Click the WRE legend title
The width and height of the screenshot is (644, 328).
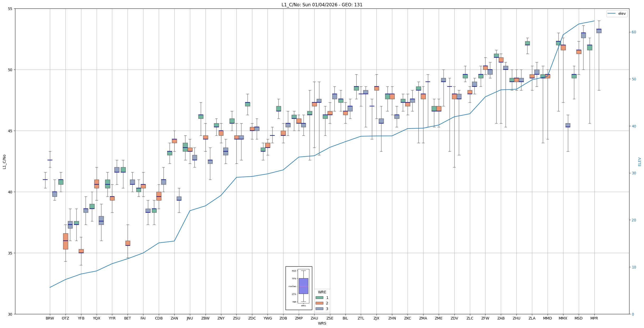[322, 292]
